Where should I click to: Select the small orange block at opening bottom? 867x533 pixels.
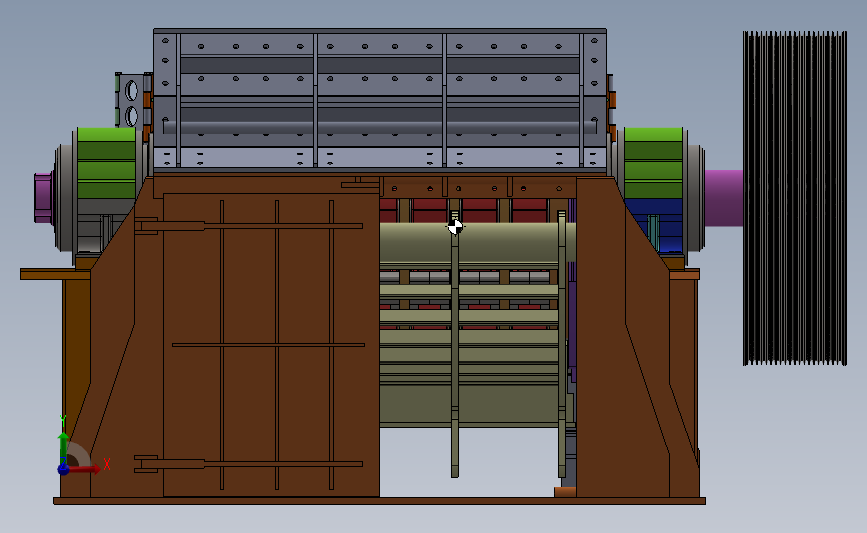tap(565, 492)
